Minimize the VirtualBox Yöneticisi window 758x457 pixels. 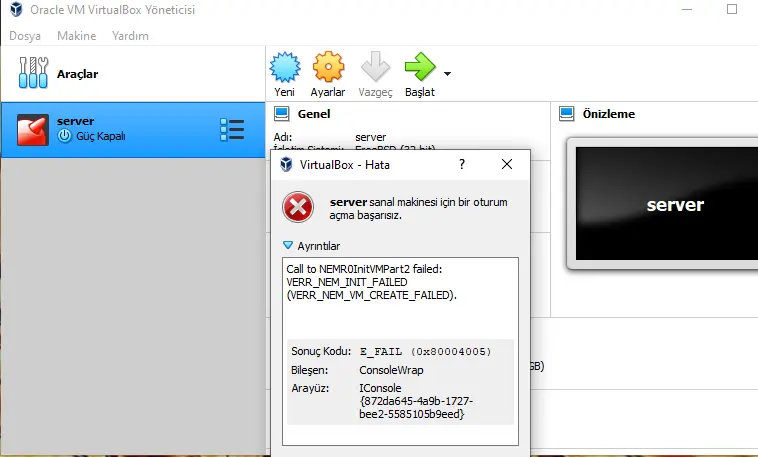687,9
